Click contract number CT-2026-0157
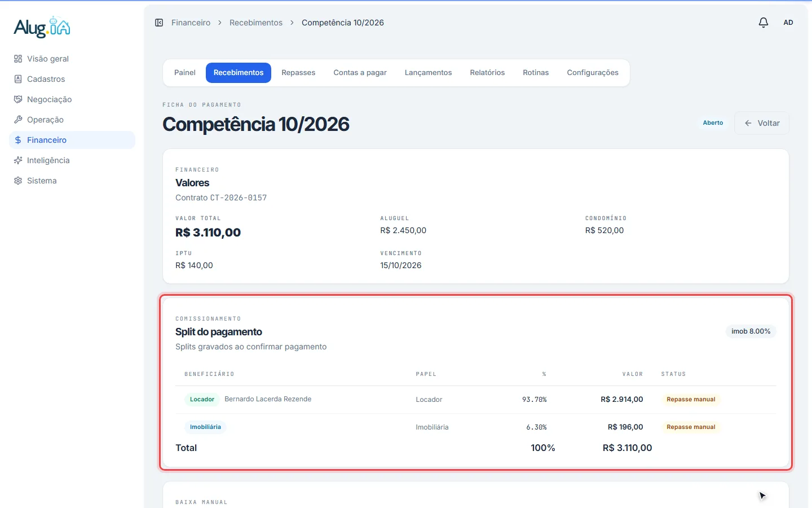Screen dimensions: 812x508 coord(239,198)
